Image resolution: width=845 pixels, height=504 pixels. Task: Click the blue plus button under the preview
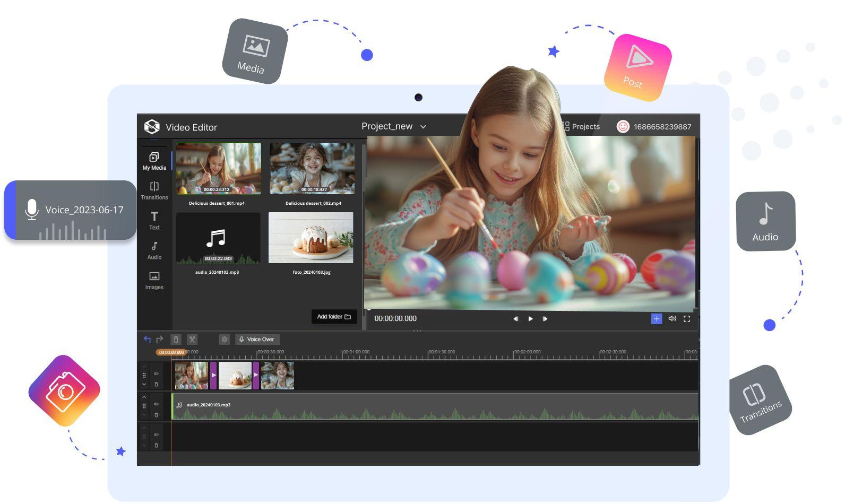(x=657, y=318)
